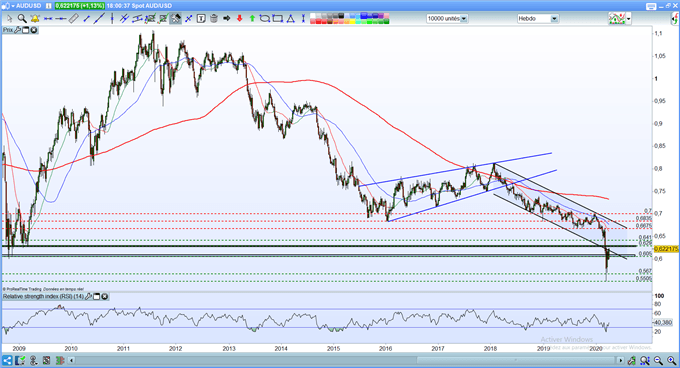
Task: Click the Prix panel label
Action: pyautogui.click(x=8, y=30)
